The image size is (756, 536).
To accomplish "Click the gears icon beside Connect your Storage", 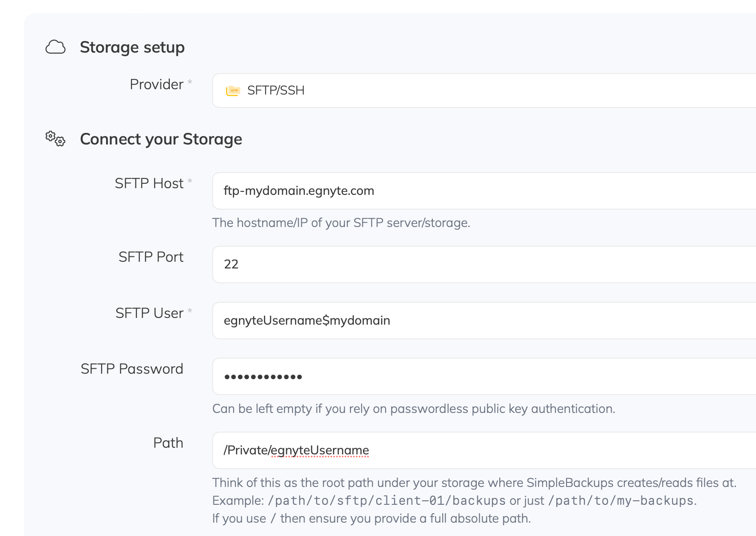I will [54, 139].
